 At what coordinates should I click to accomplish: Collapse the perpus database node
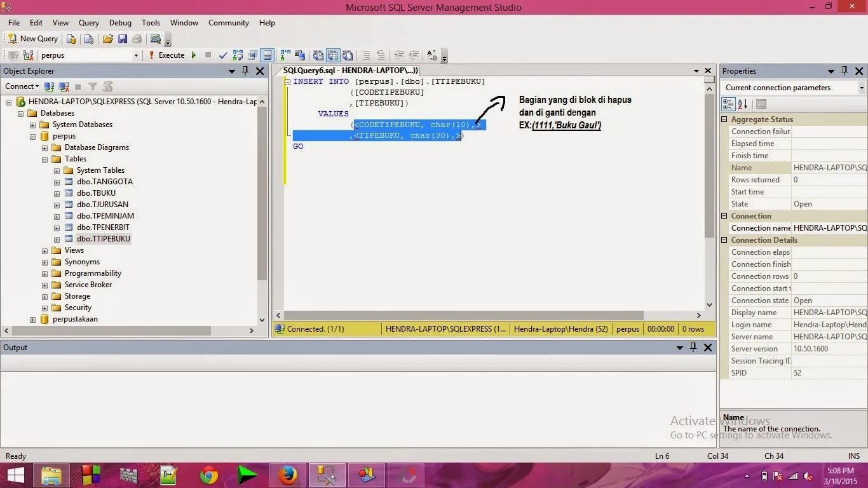pos(33,136)
